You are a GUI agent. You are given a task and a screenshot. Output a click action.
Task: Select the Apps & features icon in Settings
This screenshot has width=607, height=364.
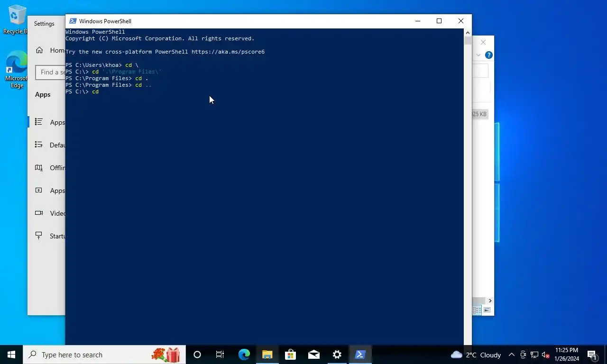39,122
